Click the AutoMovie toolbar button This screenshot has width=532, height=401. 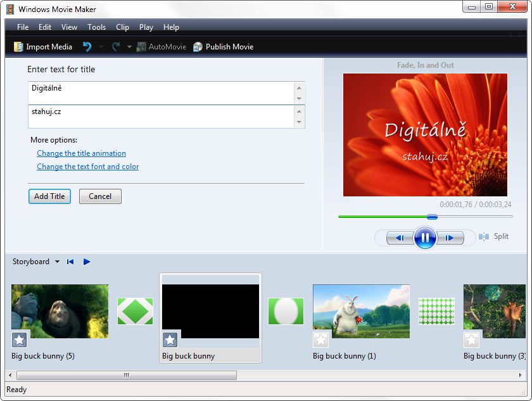(x=161, y=47)
